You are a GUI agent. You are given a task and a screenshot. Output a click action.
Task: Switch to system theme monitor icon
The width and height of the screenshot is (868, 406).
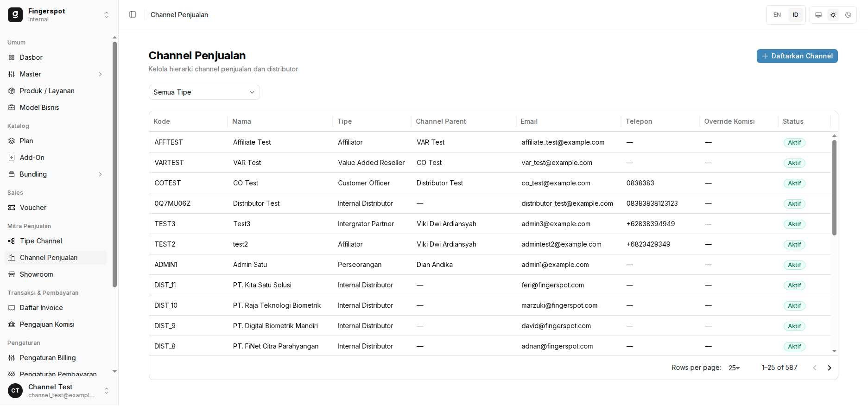pyautogui.click(x=818, y=15)
